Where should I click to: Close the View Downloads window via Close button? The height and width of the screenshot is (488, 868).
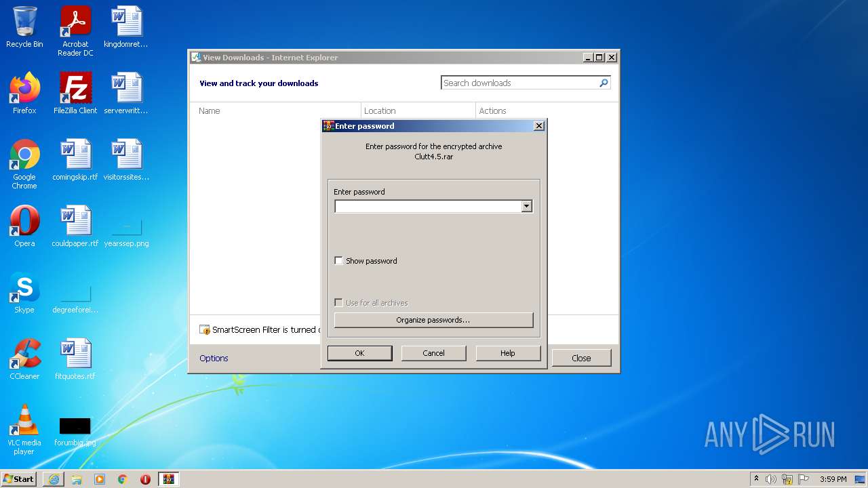[581, 358]
